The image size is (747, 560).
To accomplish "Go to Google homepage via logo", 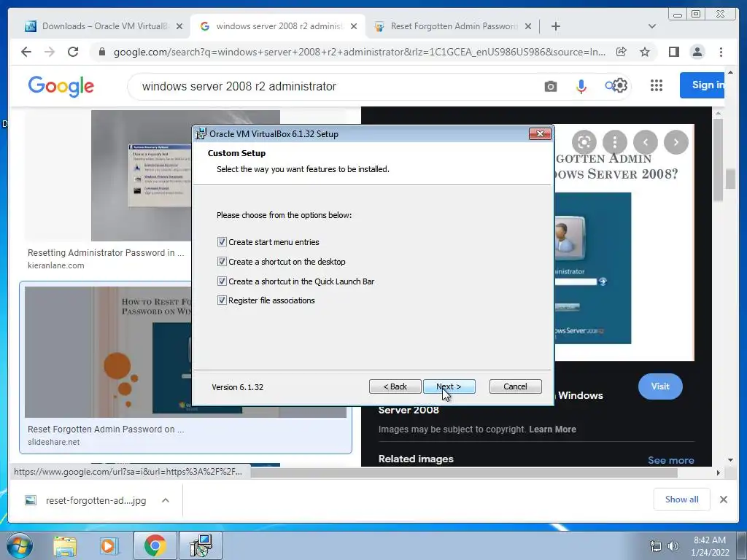I will point(61,86).
